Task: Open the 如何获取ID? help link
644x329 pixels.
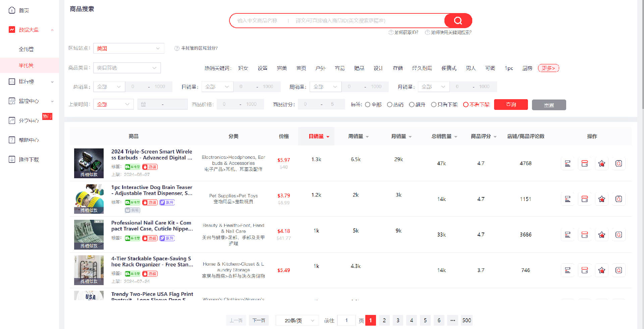Action: pos(404,32)
